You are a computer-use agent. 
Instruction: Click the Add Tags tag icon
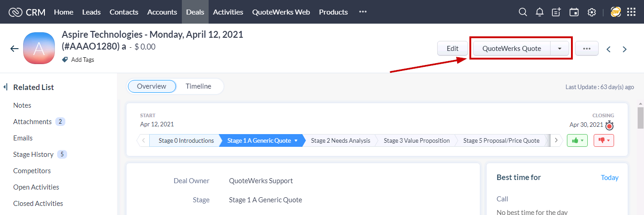click(65, 60)
